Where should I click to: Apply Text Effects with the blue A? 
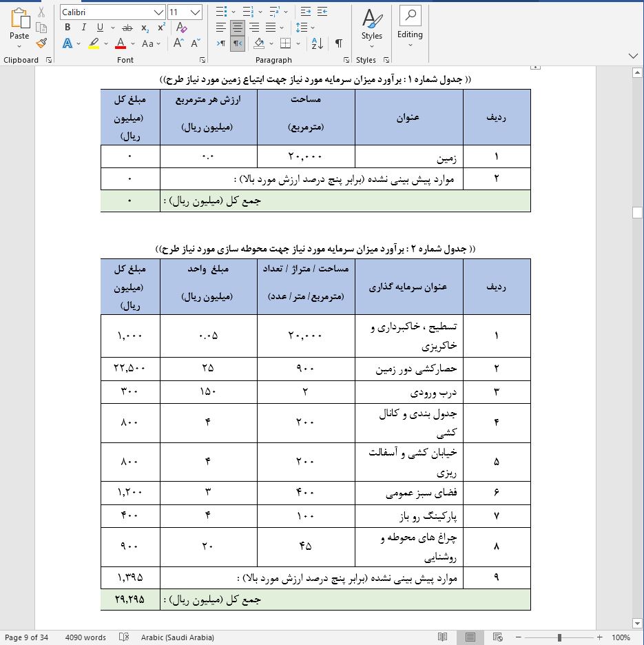point(67,43)
